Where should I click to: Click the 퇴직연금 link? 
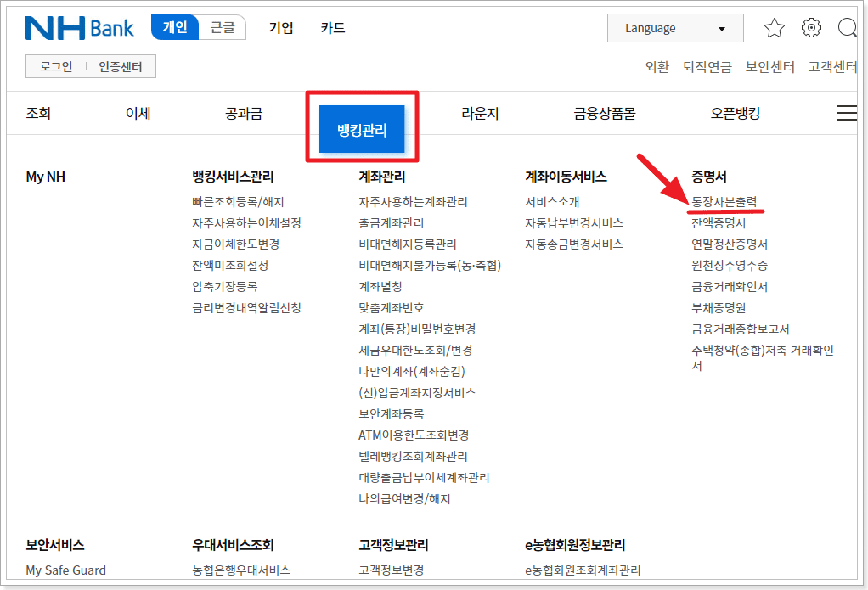[705, 66]
